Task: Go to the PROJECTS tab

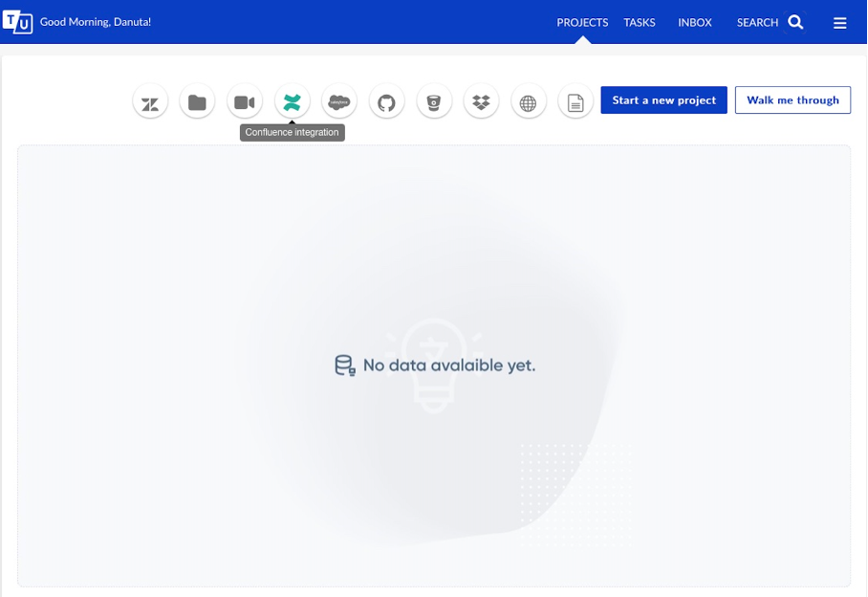Action: (x=582, y=23)
